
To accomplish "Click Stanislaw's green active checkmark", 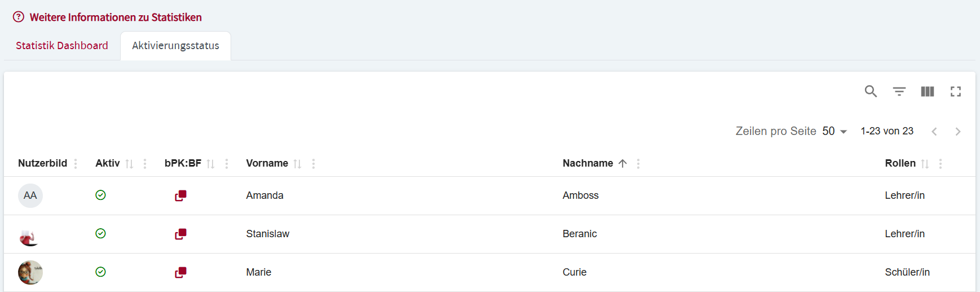I will [100, 233].
